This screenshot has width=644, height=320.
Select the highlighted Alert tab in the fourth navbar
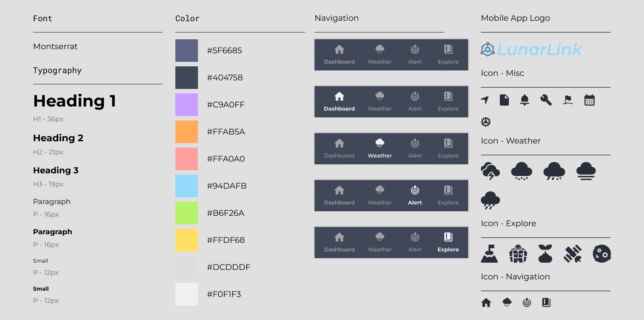point(414,195)
